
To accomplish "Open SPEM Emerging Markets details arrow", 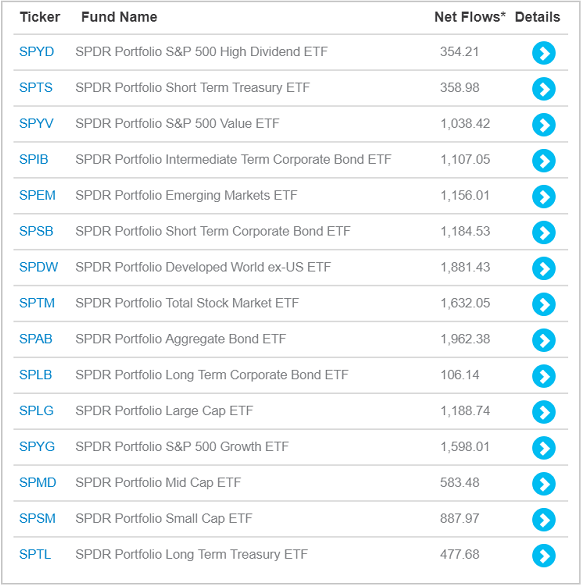I will 543,196.
